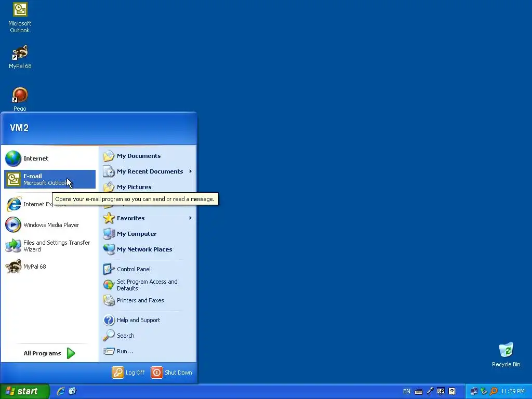532x399 pixels.
Task: Open Set Program Access and Defaults
Action: (x=148, y=285)
